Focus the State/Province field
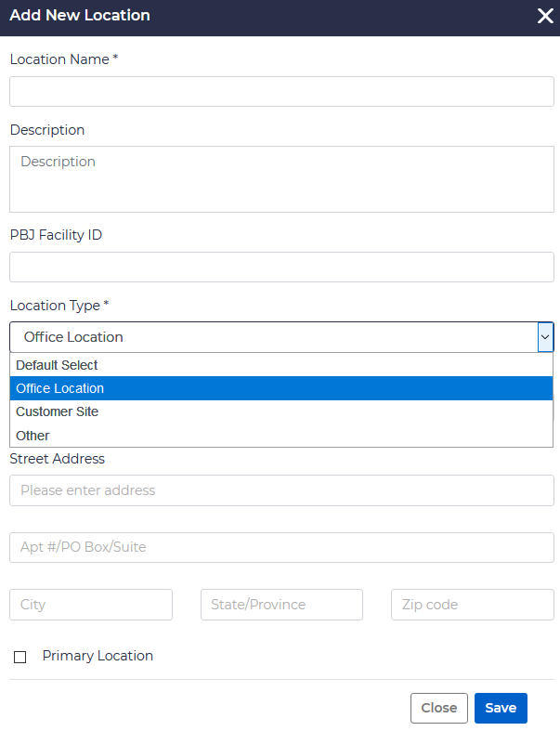 (281, 605)
